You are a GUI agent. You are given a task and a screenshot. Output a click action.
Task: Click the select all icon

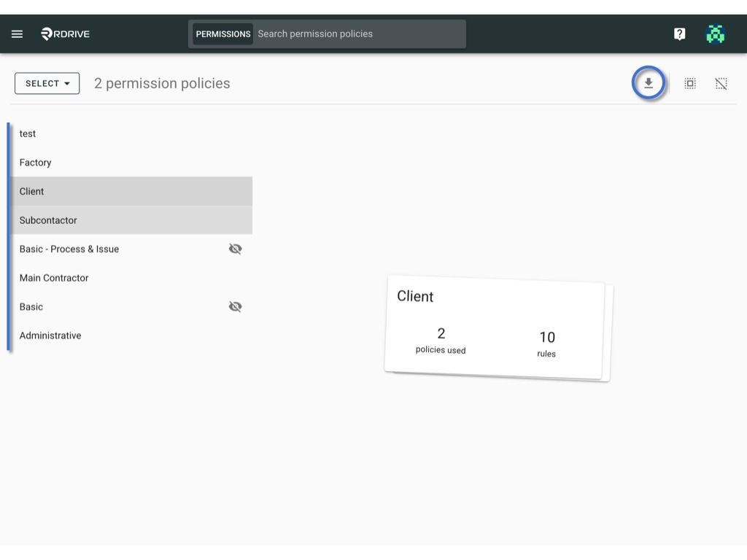coord(690,83)
